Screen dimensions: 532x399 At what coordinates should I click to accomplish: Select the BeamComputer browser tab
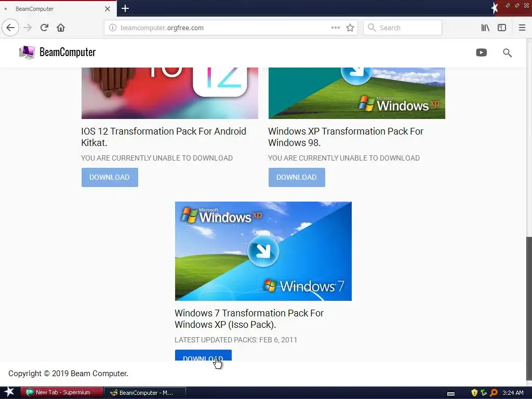(x=58, y=9)
